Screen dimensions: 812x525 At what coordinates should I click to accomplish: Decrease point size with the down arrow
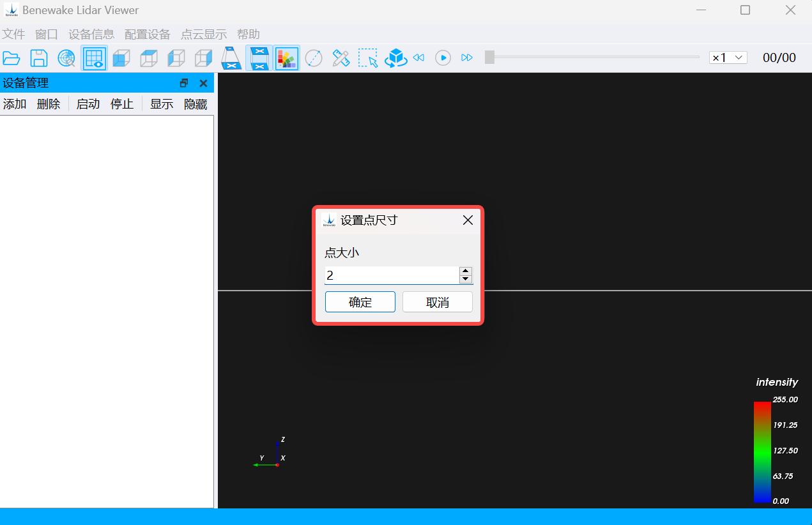(x=466, y=279)
